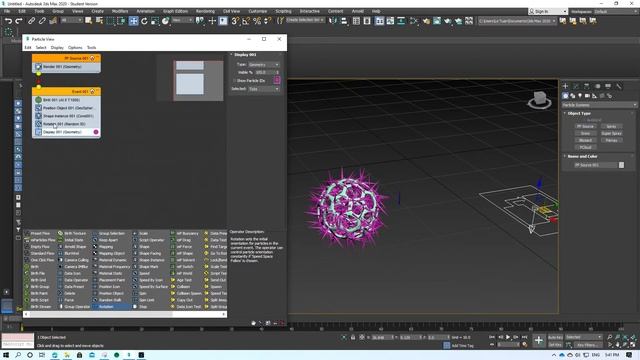Click the Mirror tool icon

[333, 20]
